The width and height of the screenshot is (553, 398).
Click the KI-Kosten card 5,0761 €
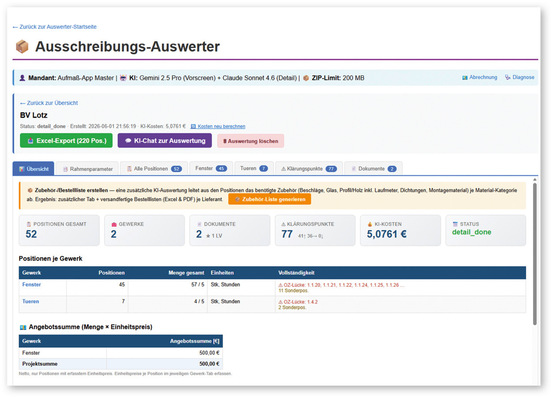point(401,230)
